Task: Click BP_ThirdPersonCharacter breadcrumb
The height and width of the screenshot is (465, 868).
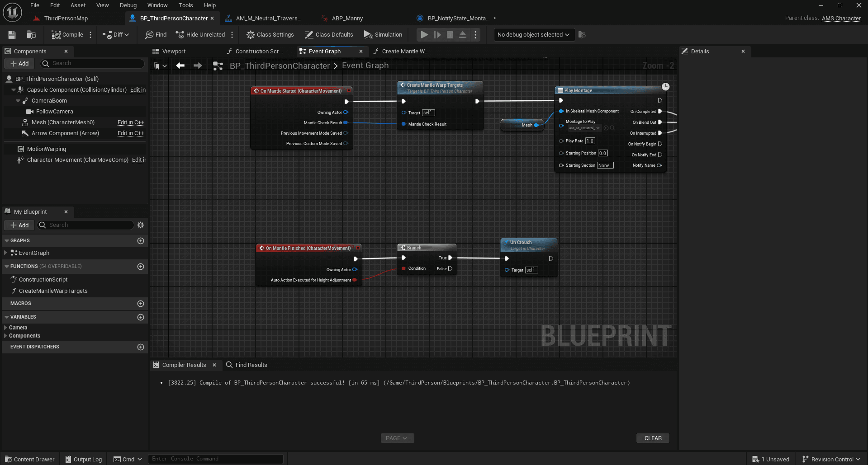Action: pos(280,66)
